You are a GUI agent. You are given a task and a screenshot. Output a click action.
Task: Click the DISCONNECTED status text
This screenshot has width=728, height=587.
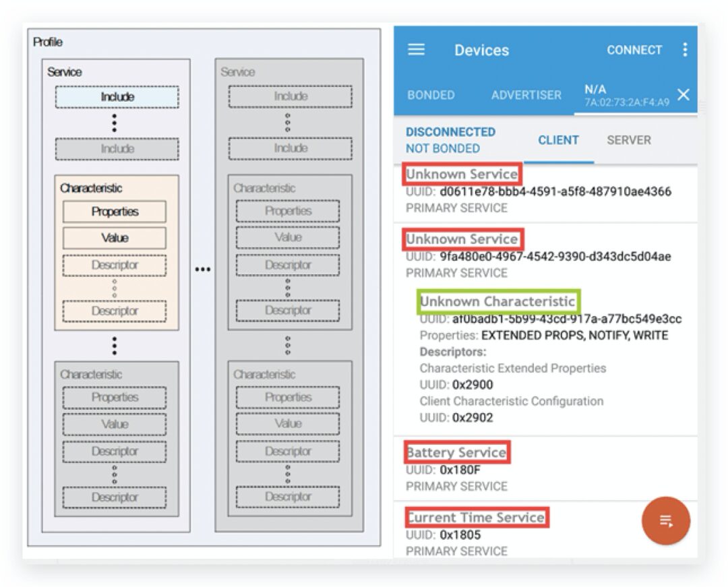(450, 132)
